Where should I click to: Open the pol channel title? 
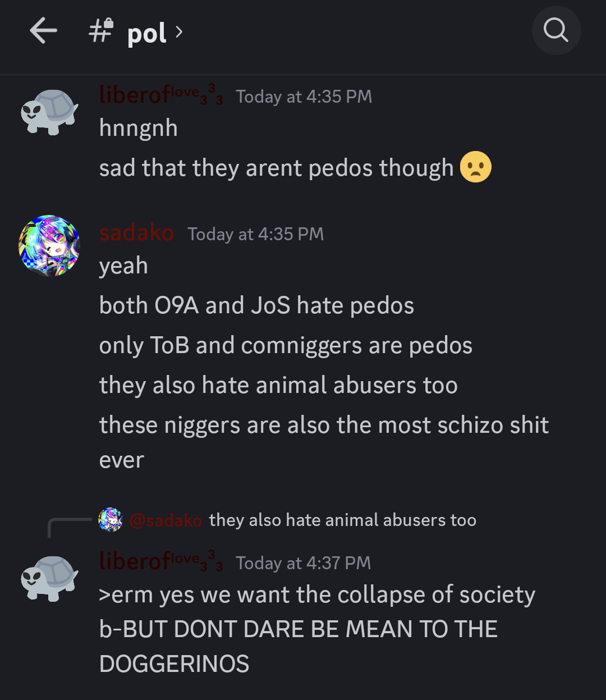146,33
